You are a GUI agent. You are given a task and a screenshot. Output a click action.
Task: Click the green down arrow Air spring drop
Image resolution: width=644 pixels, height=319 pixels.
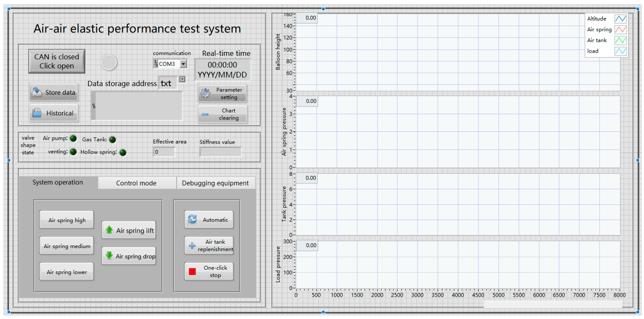click(x=109, y=255)
